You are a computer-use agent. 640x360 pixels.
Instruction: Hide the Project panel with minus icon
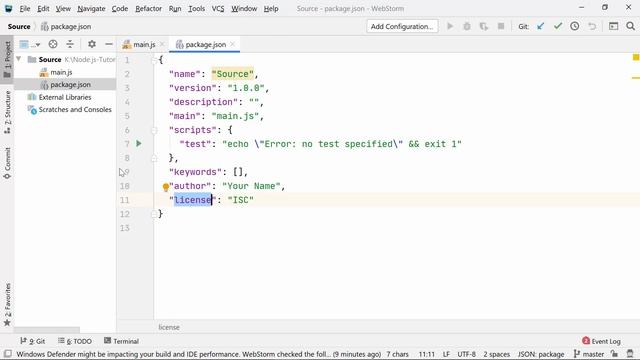coord(109,44)
